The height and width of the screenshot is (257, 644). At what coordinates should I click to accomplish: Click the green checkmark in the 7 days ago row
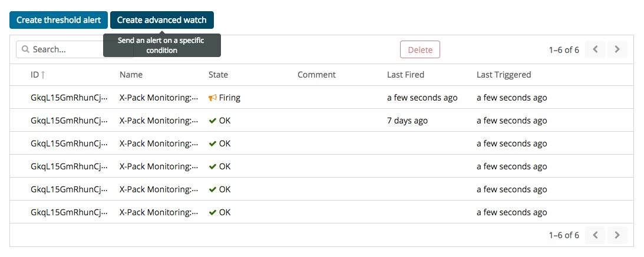(x=213, y=121)
